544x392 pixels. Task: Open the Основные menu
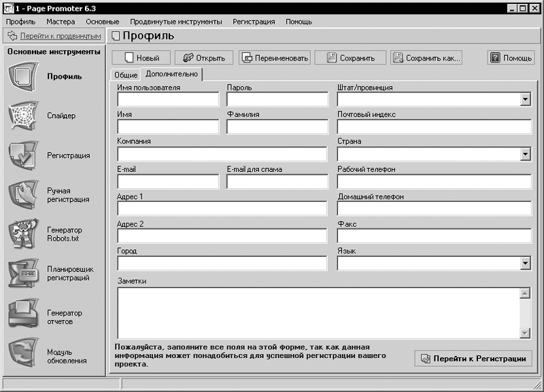click(103, 22)
